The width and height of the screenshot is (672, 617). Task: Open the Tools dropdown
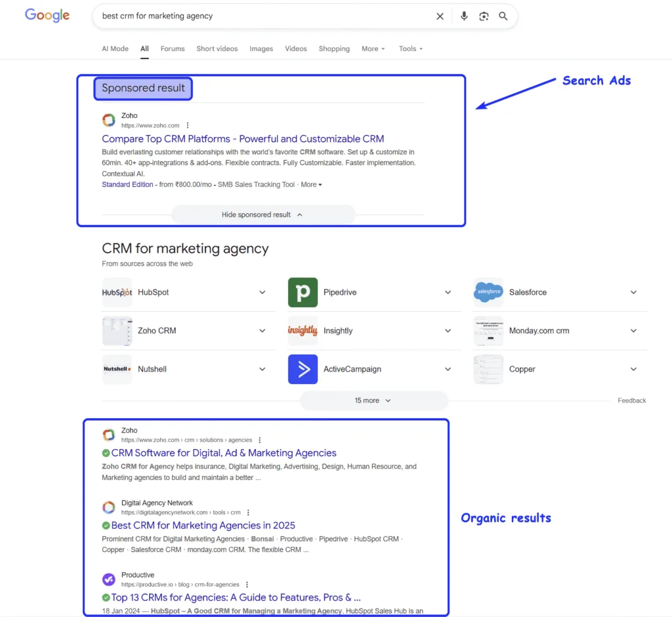(x=411, y=49)
